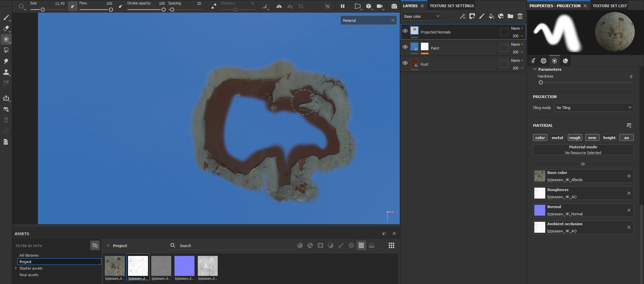644x284 pixels.
Task: Expand the Starter assets tree item
Action: [16, 268]
